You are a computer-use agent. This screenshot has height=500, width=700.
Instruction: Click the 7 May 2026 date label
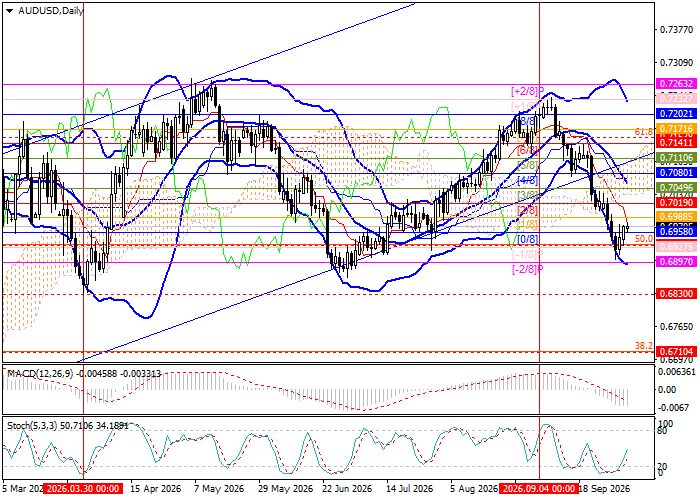coord(221,489)
